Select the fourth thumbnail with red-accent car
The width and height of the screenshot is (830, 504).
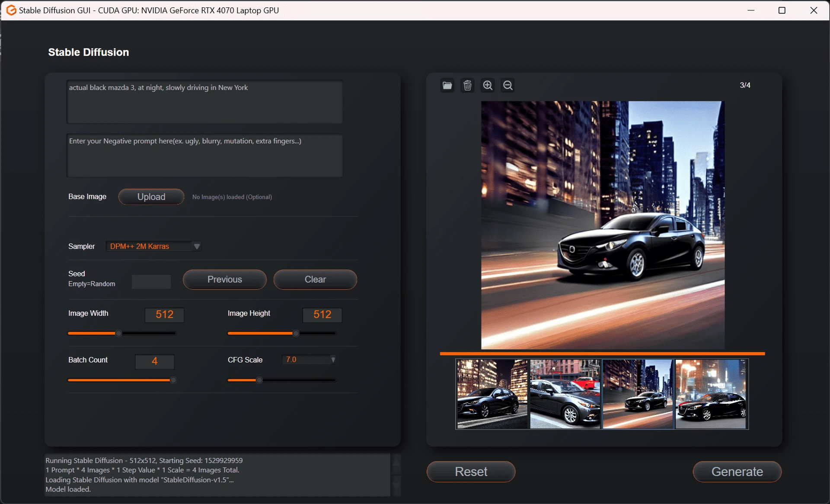pyautogui.click(x=711, y=394)
